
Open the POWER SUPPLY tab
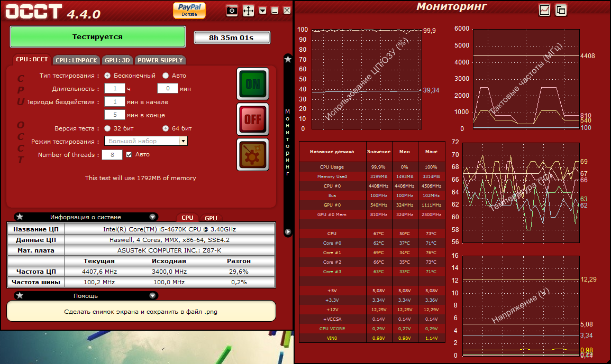[x=160, y=60]
